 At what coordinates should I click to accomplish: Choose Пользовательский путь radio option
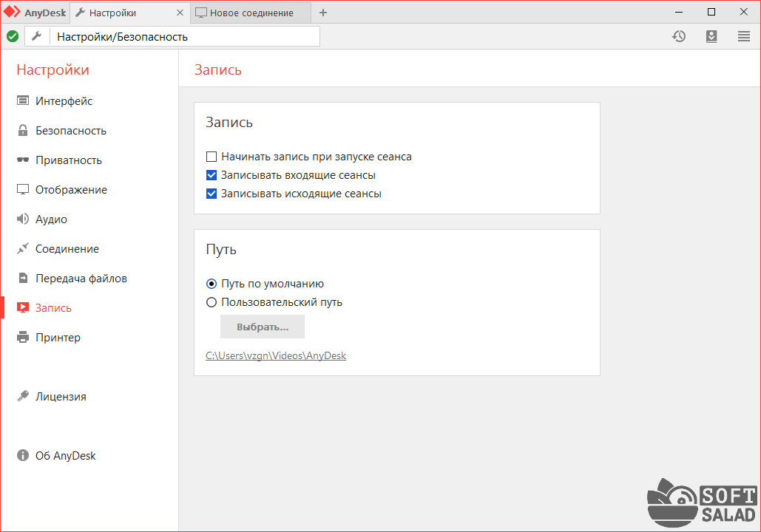click(212, 302)
